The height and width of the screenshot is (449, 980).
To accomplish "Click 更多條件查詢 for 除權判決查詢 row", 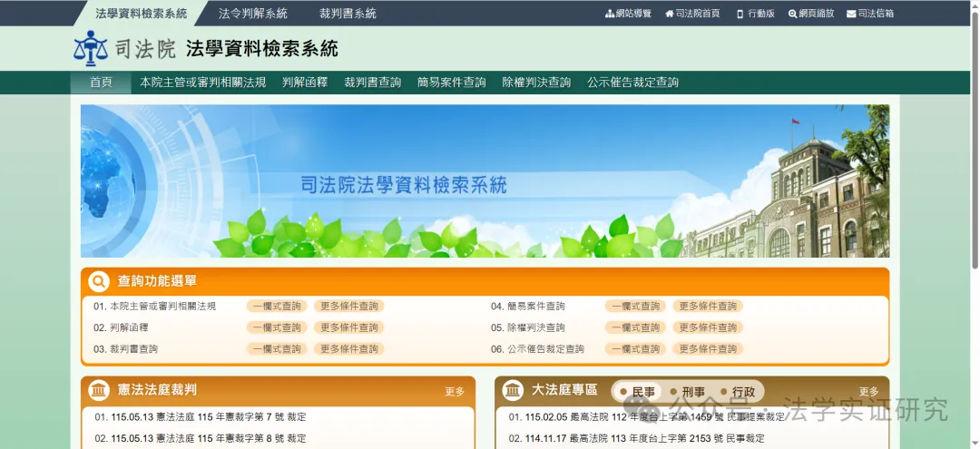I will pos(708,327).
